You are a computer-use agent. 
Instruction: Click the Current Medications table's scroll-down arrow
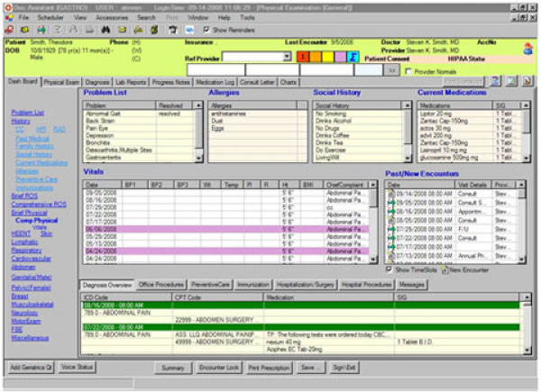pyautogui.click(x=526, y=159)
